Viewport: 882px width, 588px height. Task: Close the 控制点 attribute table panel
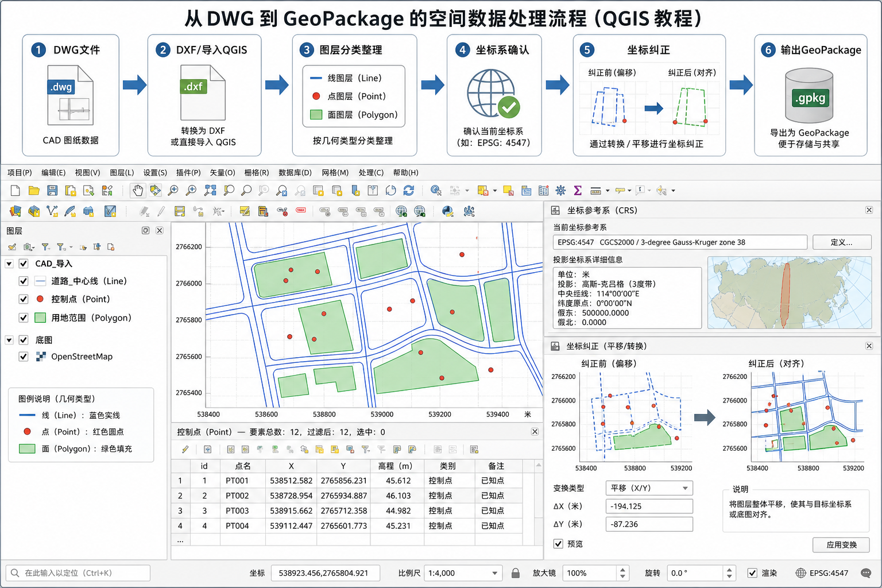click(x=535, y=432)
